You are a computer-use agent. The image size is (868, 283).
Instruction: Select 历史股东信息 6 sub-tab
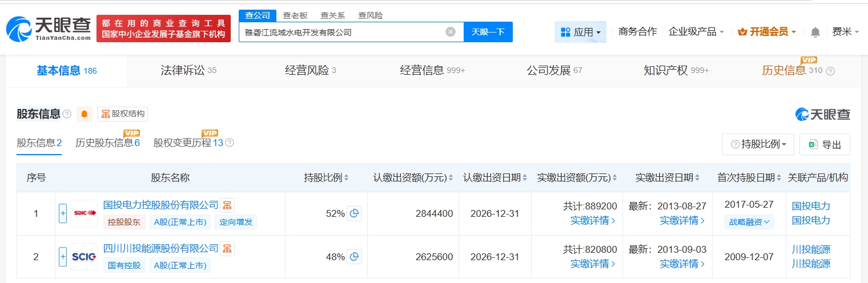coord(107,143)
